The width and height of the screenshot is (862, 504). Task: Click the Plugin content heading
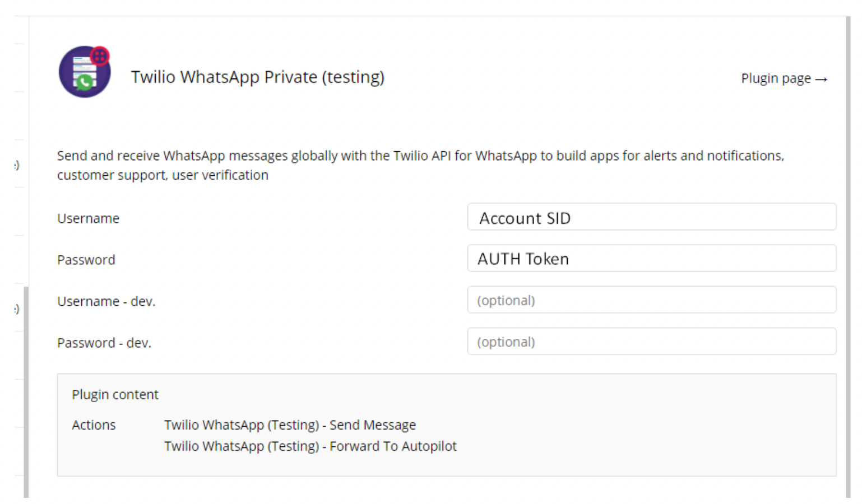[115, 395]
